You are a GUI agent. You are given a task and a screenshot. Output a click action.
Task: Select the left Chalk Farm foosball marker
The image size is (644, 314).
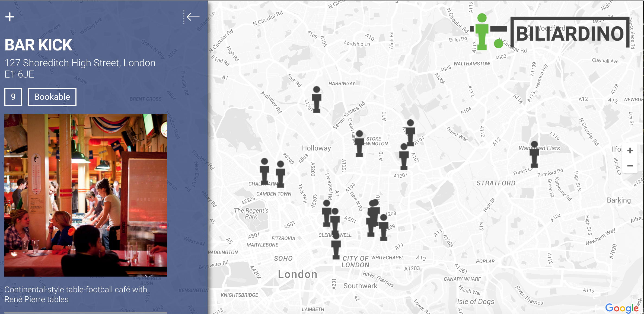pyautogui.click(x=264, y=172)
